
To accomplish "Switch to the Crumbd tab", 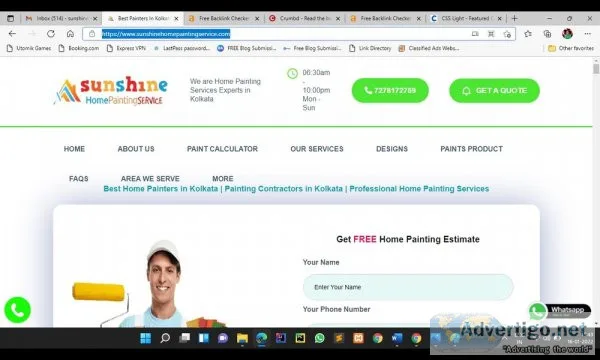I will 304,18.
